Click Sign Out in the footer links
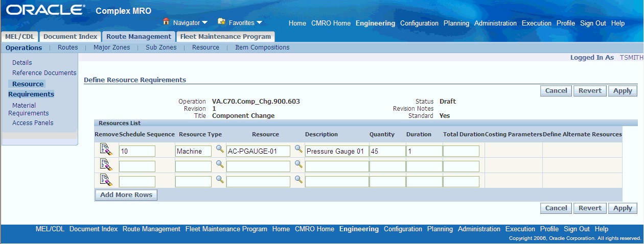644x244 pixels. click(x=577, y=229)
